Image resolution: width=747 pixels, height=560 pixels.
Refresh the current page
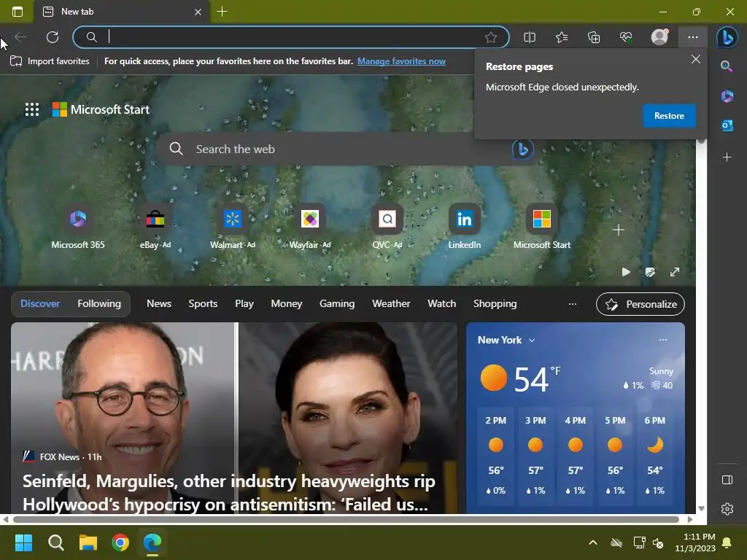pyautogui.click(x=53, y=37)
